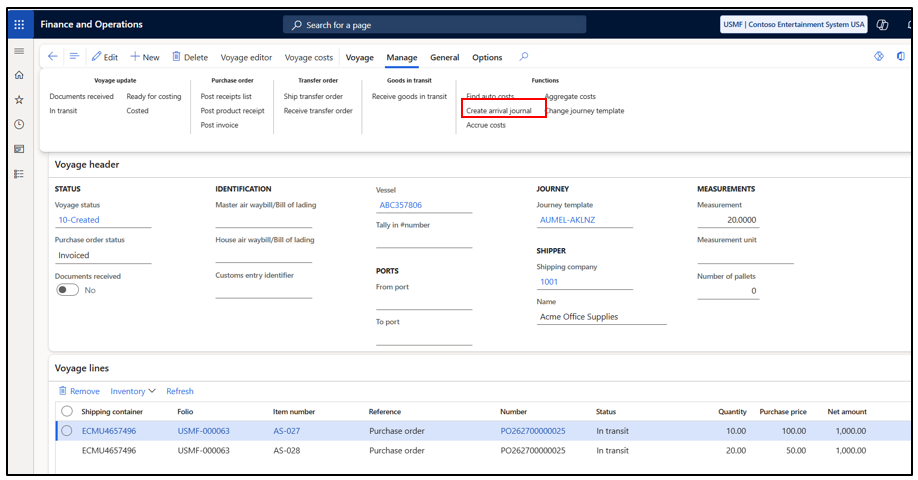918x480 pixels.
Task: Open Voyage editor
Action: (x=246, y=57)
